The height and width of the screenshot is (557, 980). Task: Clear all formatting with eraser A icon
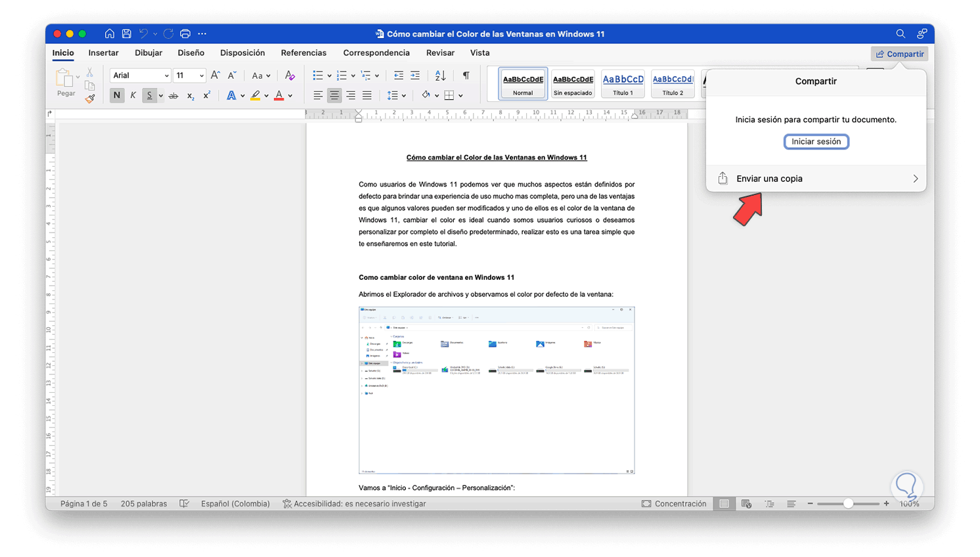click(x=290, y=76)
